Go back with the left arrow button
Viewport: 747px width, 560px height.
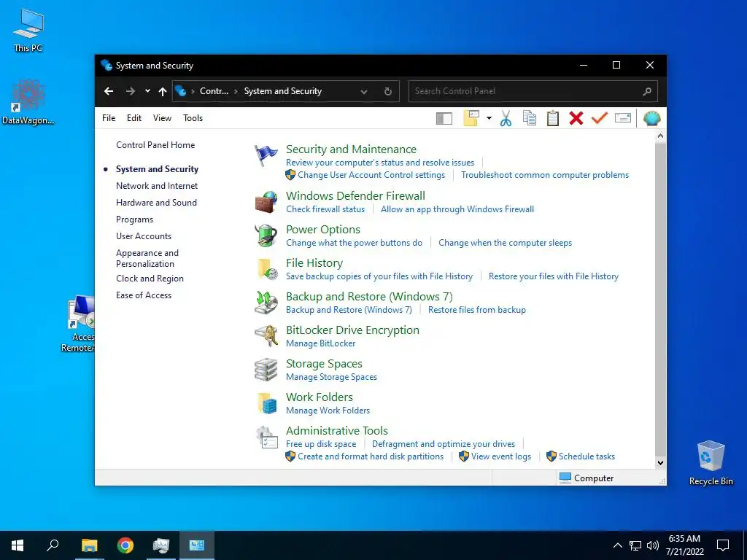coord(109,91)
